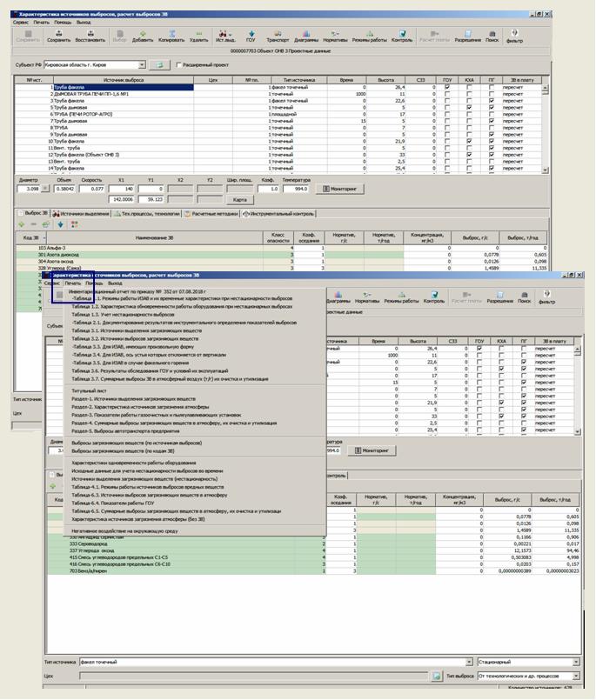Click Выход in front window menu bar

tap(115, 283)
